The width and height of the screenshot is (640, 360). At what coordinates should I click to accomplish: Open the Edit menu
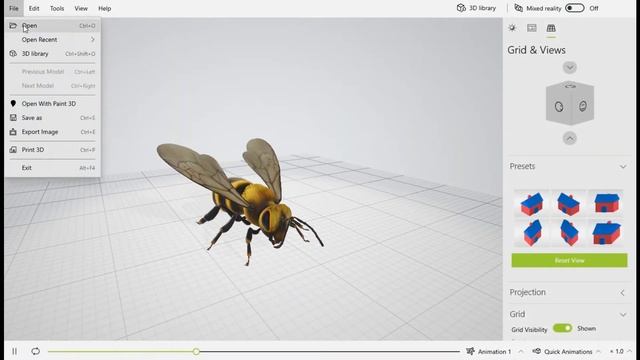click(34, 8)
